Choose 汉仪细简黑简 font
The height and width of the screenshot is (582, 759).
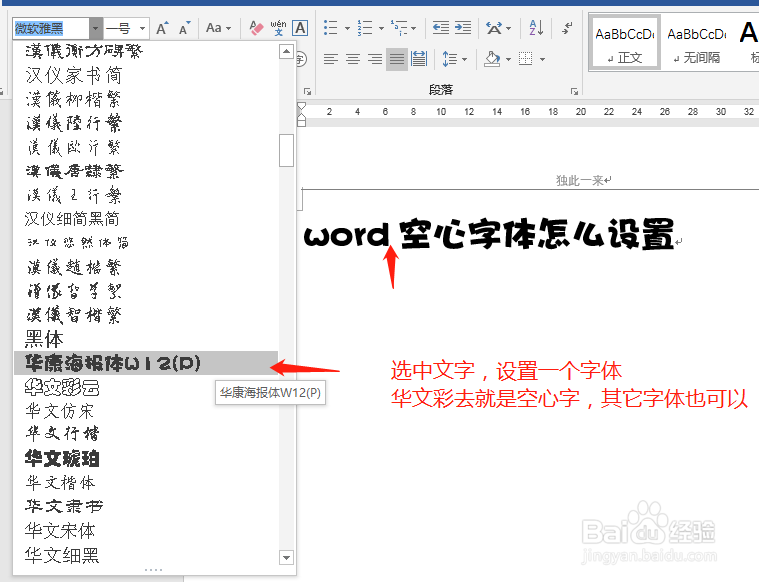(x=146, y=219)
